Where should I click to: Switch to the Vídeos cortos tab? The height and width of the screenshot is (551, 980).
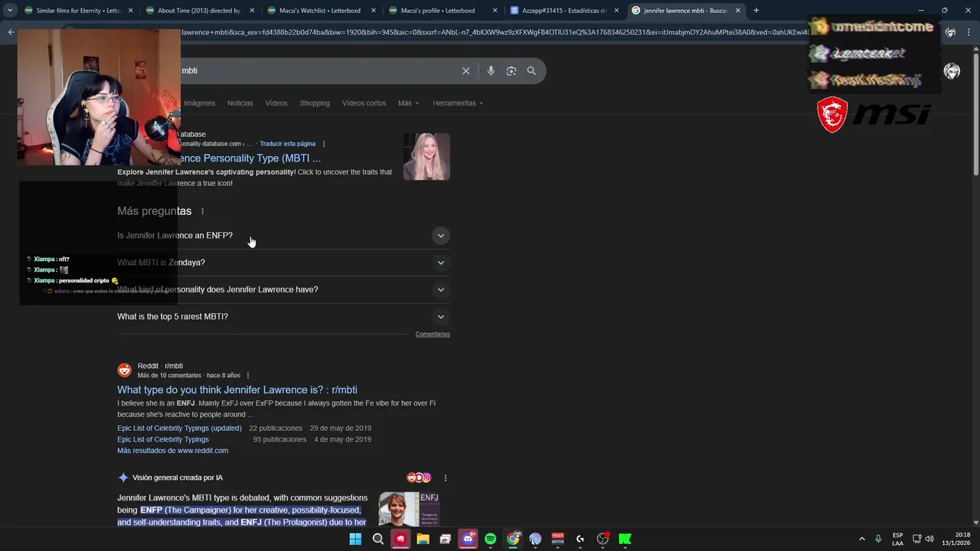pos(364,103)
